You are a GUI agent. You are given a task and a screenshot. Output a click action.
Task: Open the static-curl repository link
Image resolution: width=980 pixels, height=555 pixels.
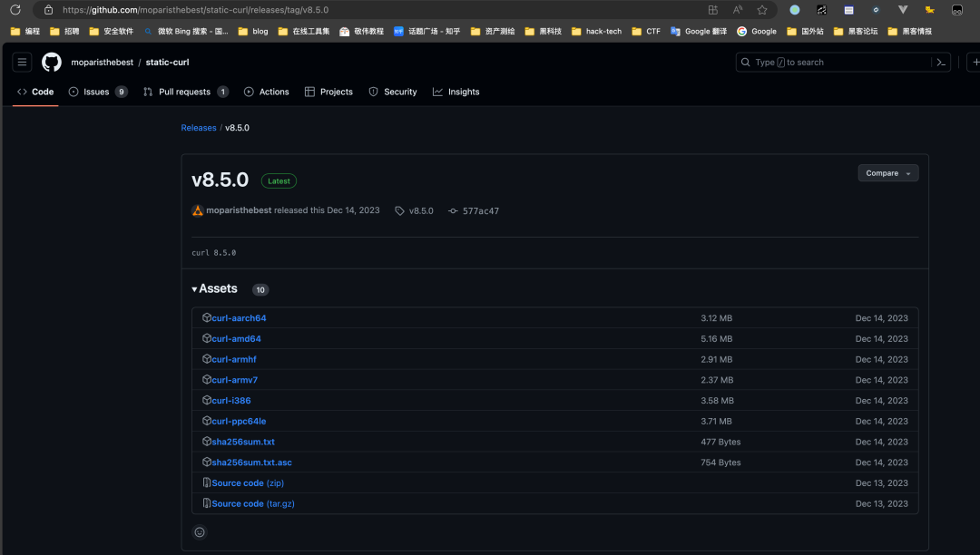(168, 63)
